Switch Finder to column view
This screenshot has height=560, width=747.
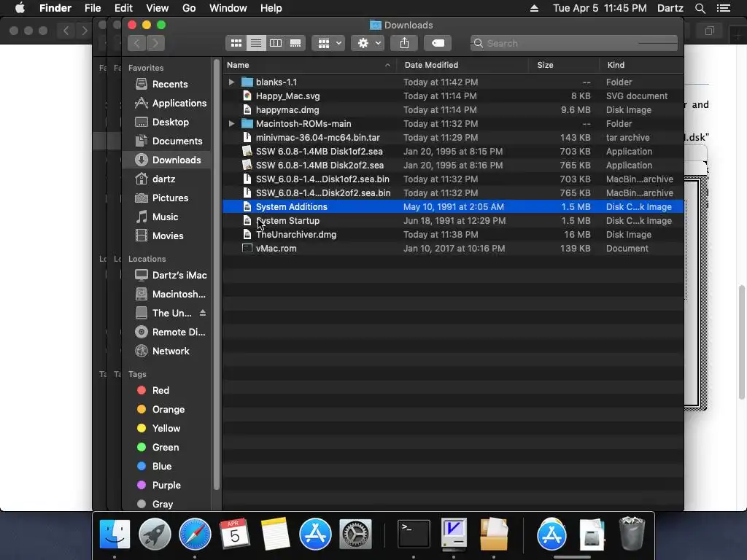click(x=275, y=43)
